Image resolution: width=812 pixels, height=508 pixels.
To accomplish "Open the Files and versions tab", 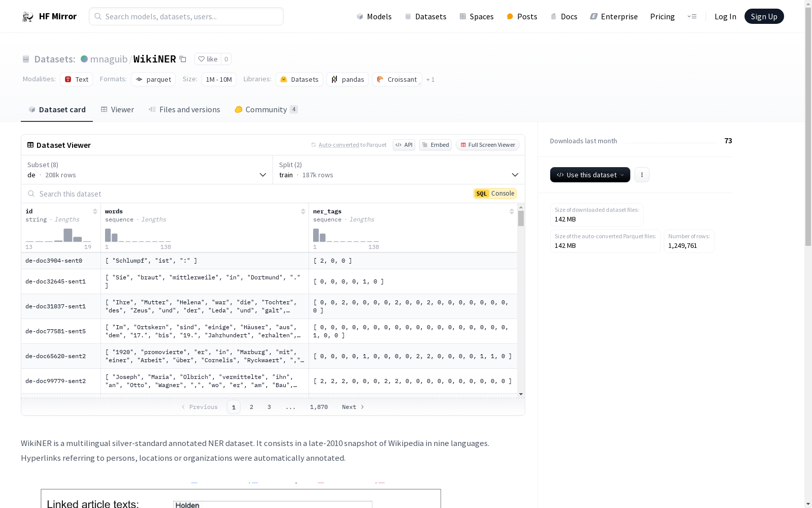I will coord(184,109).
